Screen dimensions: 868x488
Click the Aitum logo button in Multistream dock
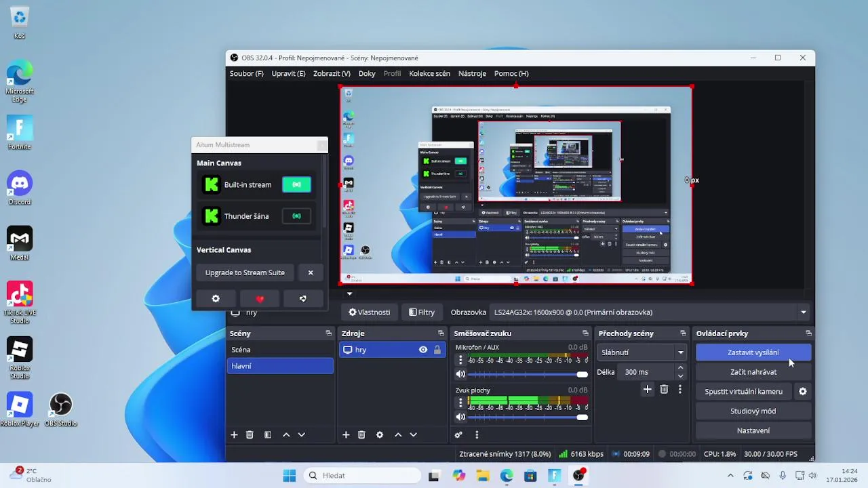(x=303, y=298)
